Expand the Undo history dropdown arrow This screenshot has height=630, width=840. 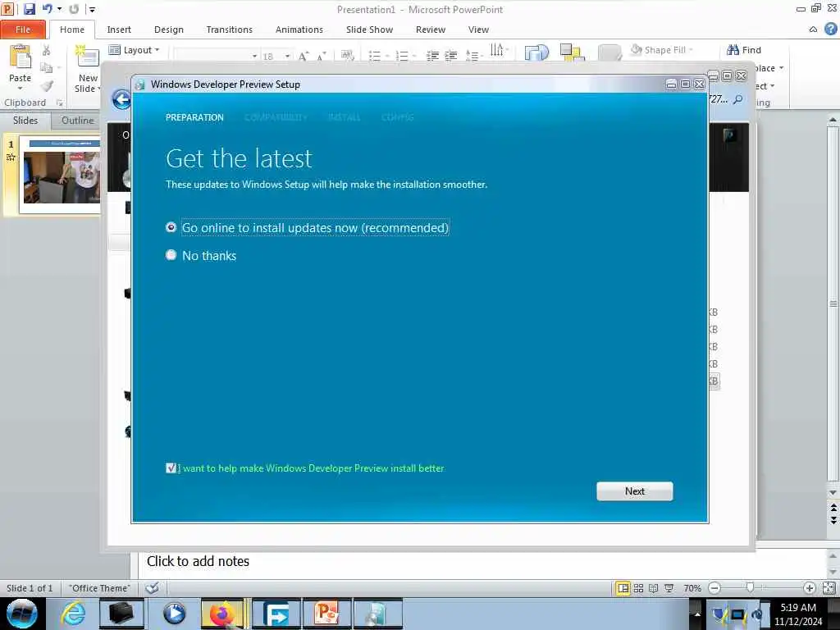[x=59, y=9]
